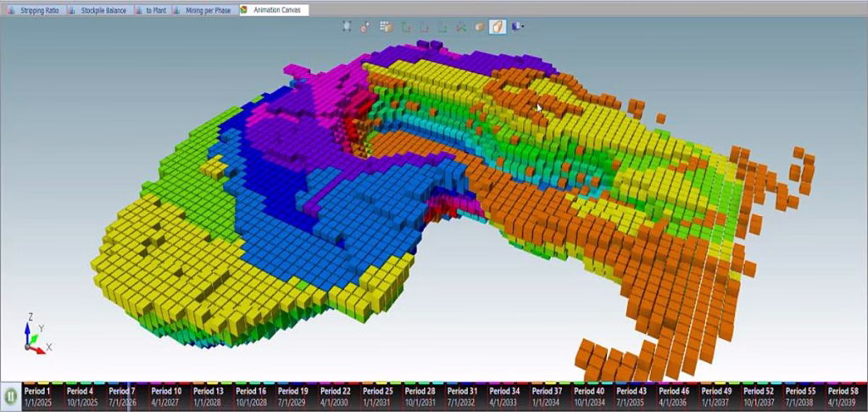Switch to the Mining per Phase tab
Image resolution: width=868 pixels, height=412 pixels.
[x=204, y=10]
